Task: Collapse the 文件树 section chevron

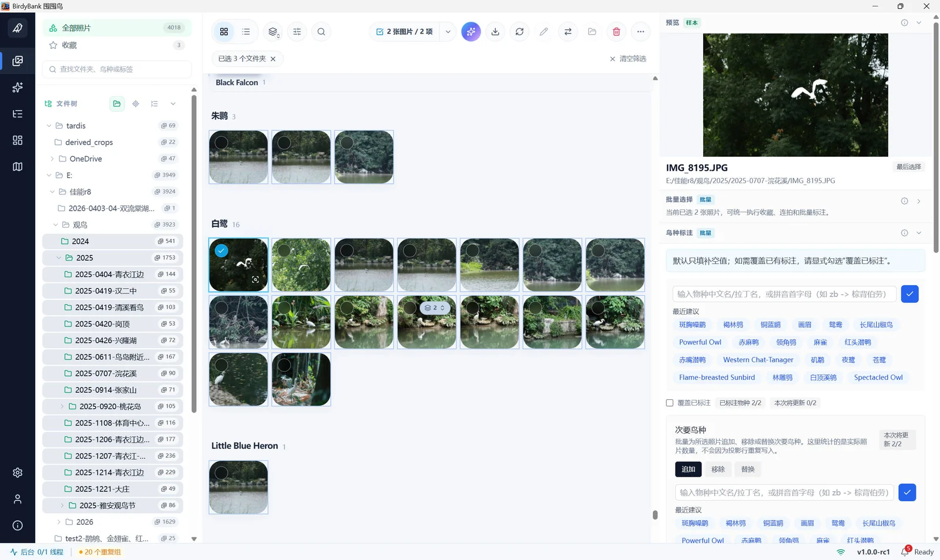Action: pyautogui.click(x=173, y=104)
